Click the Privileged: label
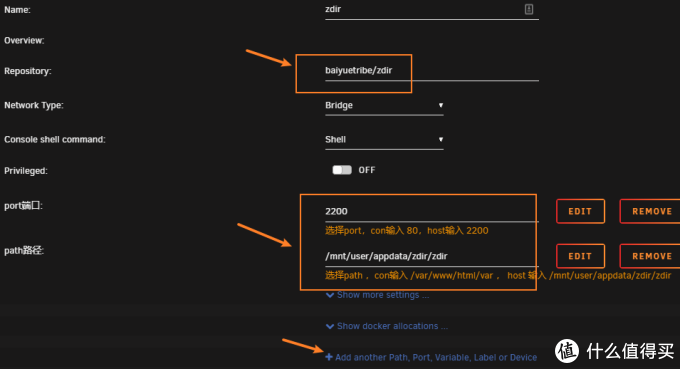This screenshot has width=680, height=369. (x=26, y=171)
